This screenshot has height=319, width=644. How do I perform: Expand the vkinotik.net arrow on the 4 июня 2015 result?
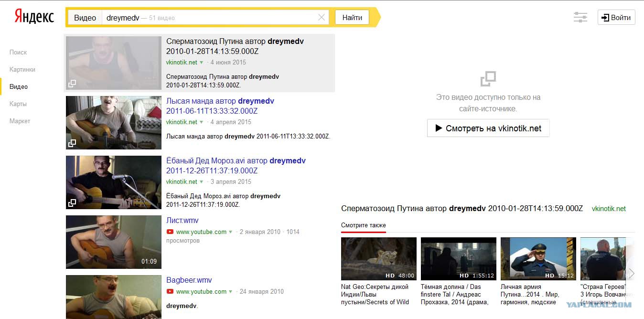[202, 63]
